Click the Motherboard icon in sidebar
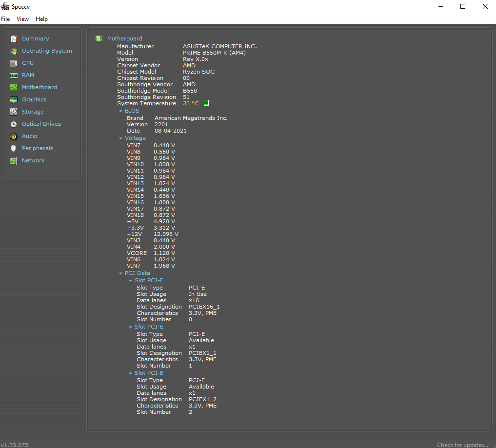 [x=14, y=88]
